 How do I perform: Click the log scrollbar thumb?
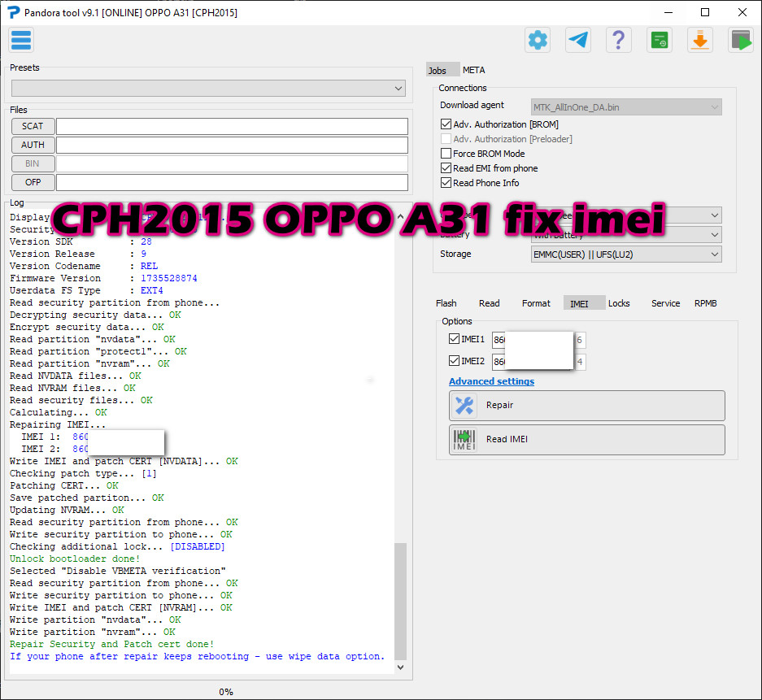pyautogui.click(x=400, y=602)
